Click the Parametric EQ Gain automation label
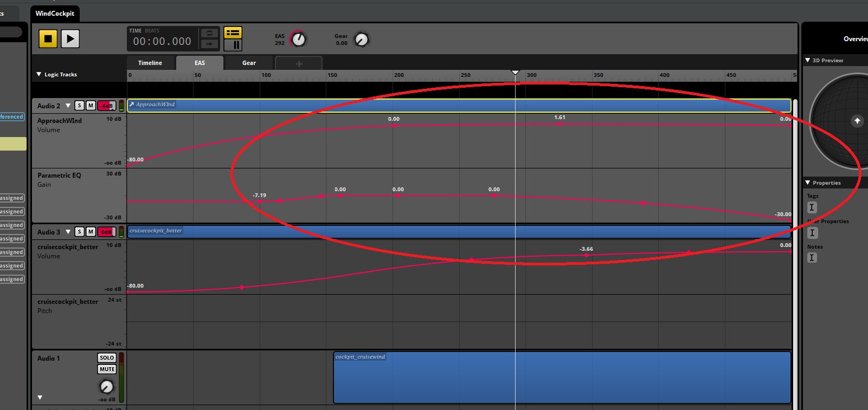 59,180
